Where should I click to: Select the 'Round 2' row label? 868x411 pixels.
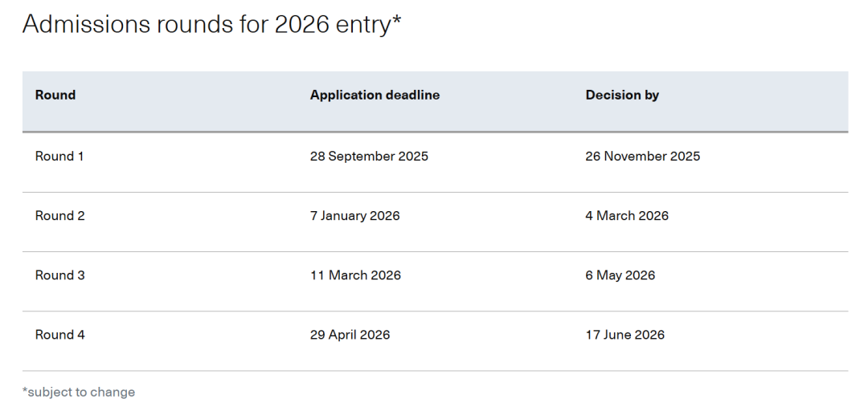(60, 216)
